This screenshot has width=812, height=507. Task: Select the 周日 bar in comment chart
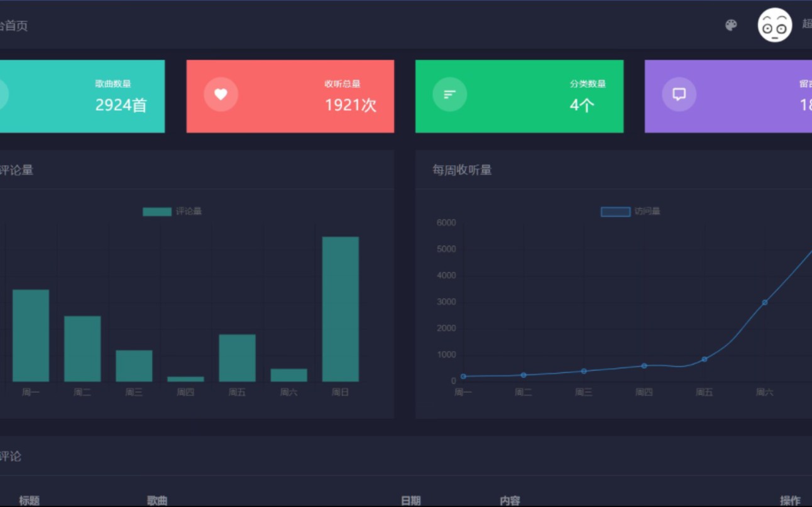click(340, 309)
